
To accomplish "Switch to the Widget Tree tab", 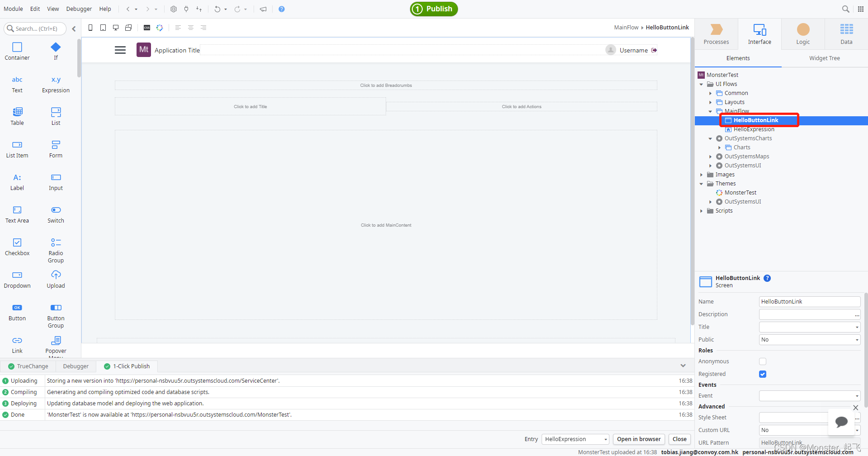I will 825,58.
